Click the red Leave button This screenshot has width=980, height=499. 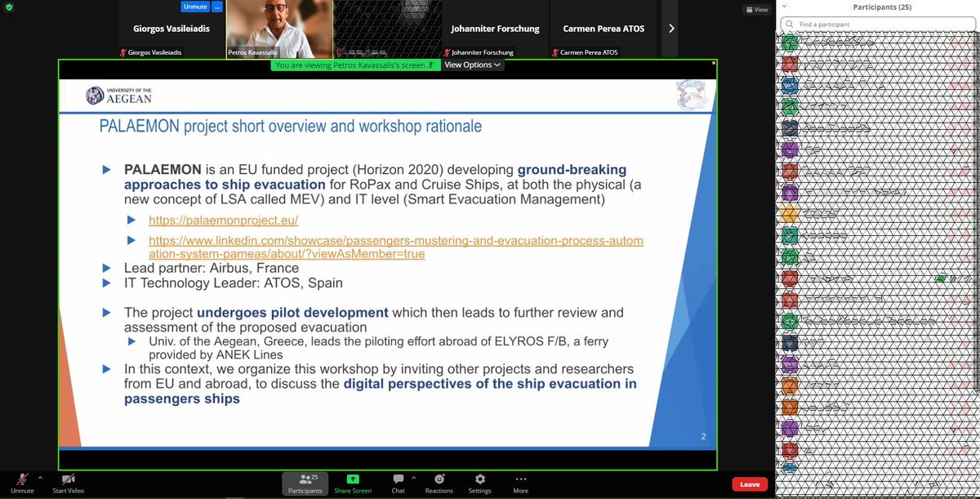[749, 483]
